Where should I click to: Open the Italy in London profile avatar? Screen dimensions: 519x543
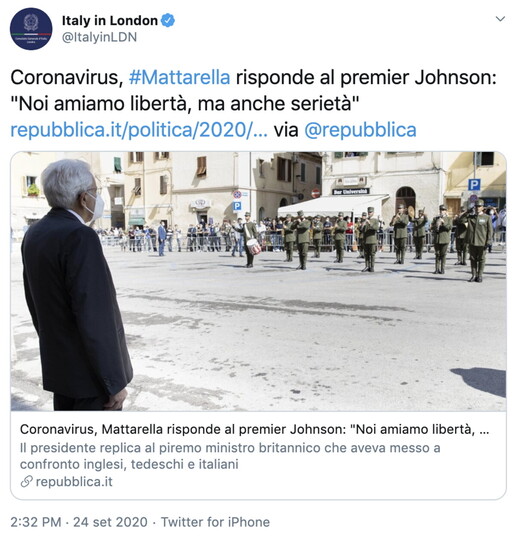[x=31, y=29]
